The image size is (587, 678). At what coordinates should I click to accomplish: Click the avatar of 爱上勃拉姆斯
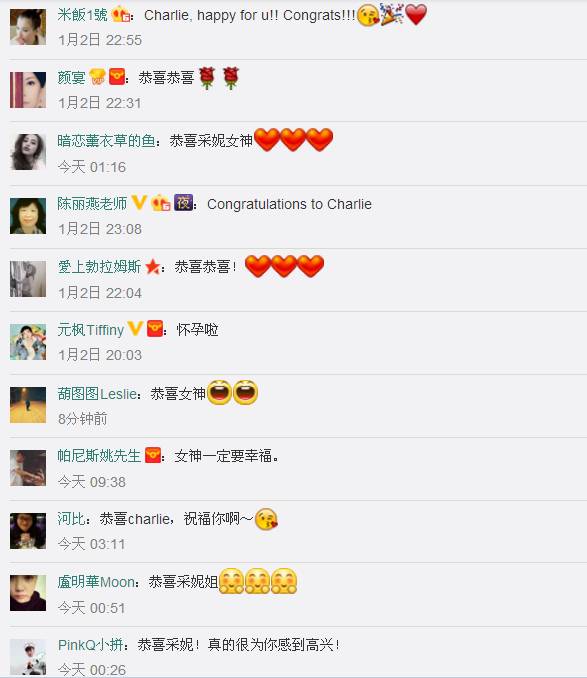[x=28, y=278]
